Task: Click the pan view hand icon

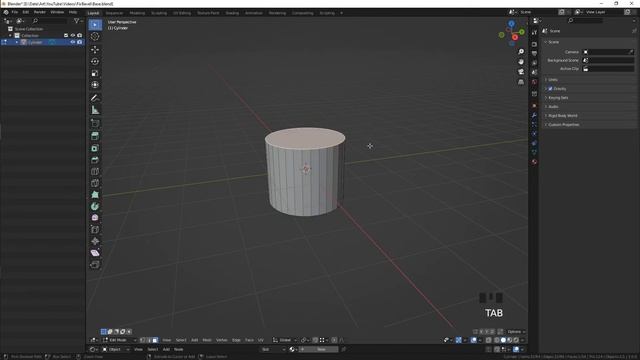Action: pyautogui.click(x=521, y=62)
